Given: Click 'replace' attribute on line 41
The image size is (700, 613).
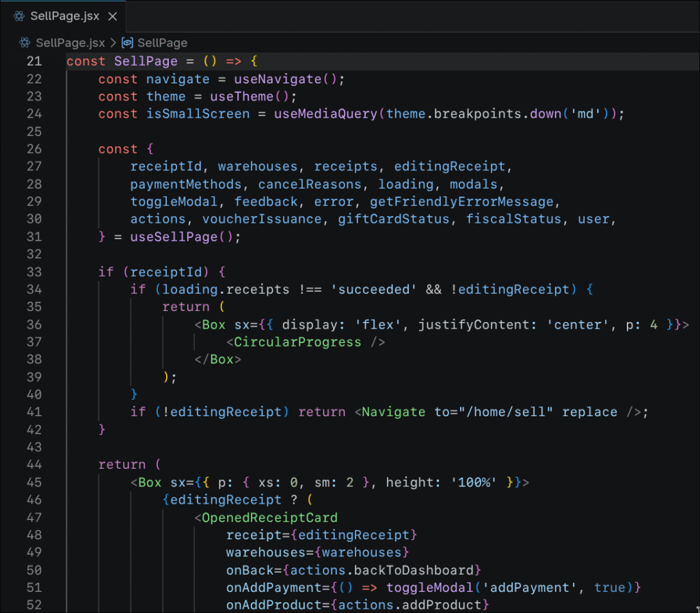Looking at the screenshot, I should pyautogui.click(x=589, y=412).
